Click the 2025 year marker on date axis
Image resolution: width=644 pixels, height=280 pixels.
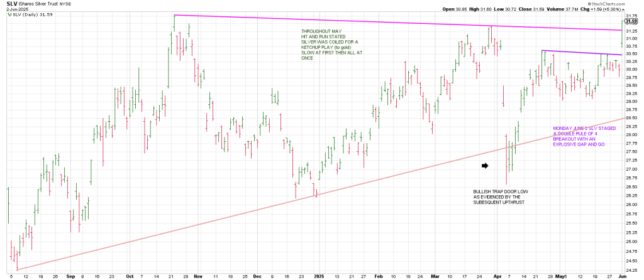(x=320, y=276)
